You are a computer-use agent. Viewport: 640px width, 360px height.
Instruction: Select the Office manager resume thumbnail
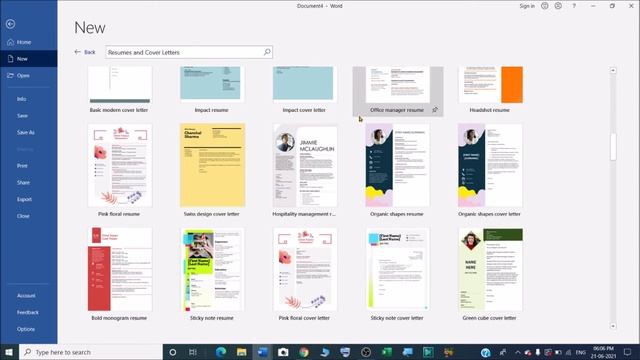pos(398,84)
